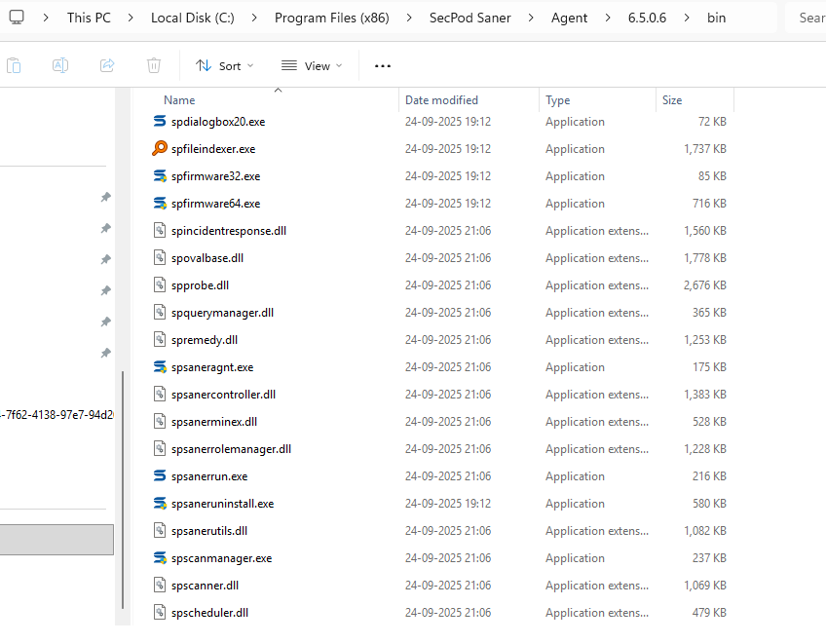
Task: Select the spfirmware64.exe icon
Action: tap(160, 204)
